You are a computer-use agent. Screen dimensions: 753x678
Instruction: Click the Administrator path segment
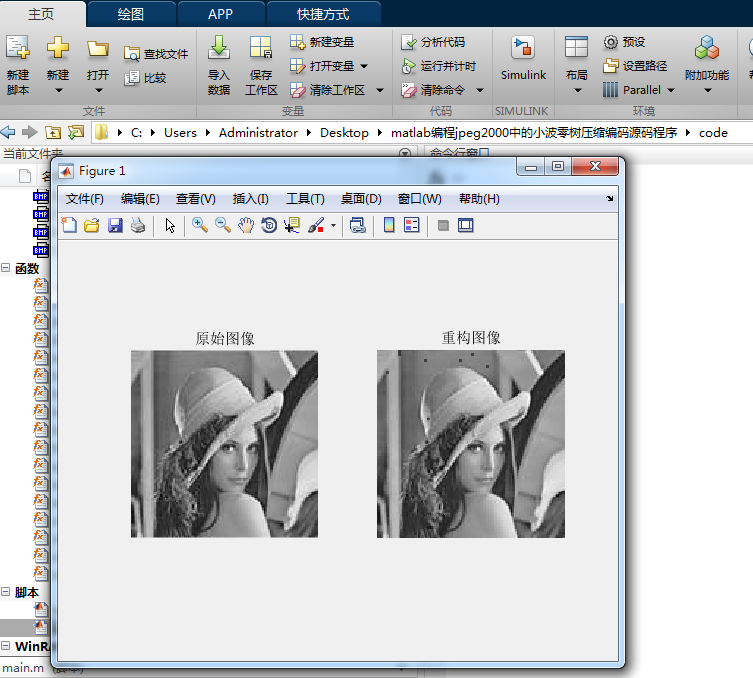coord(258,133)
